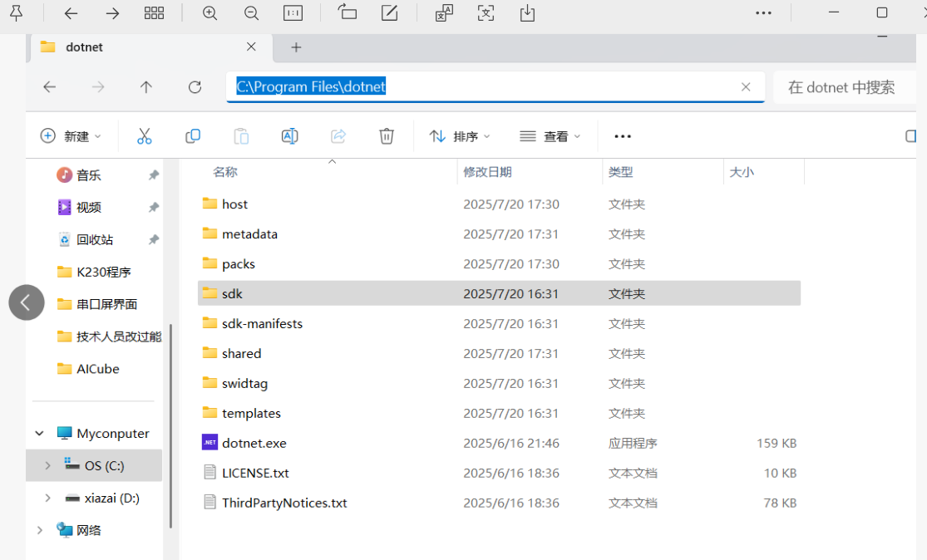927x560 pixels.
Task: Open 视频 in quick access
Action: click(89, 208)
